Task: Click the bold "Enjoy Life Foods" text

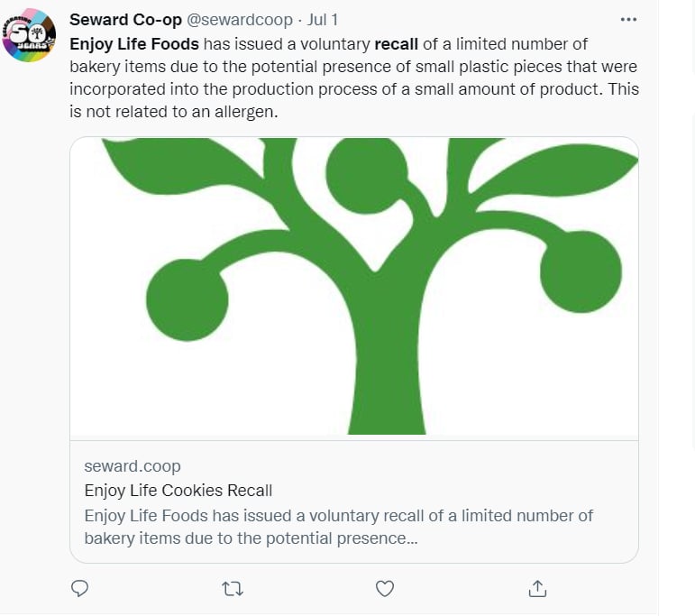Action: (134, 43)
